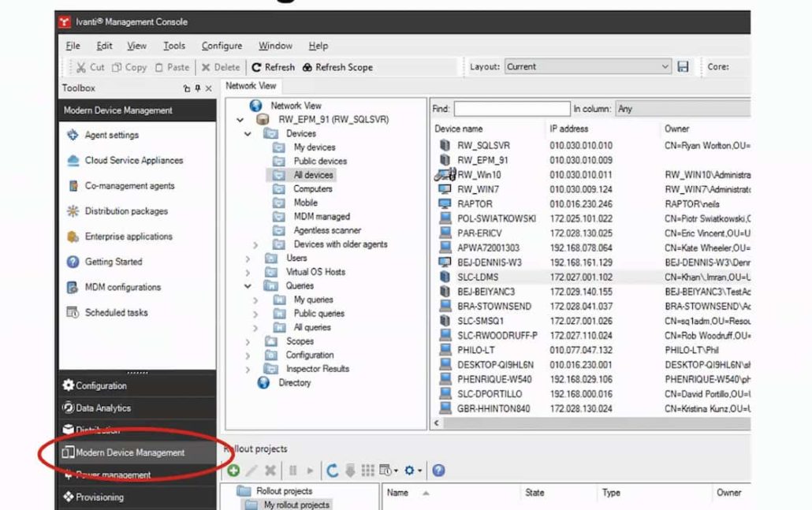The width and height of the screenshot is (812, 510).
Task: Click the pause icon in Rollout toolbar
Action: click(292, 470)
